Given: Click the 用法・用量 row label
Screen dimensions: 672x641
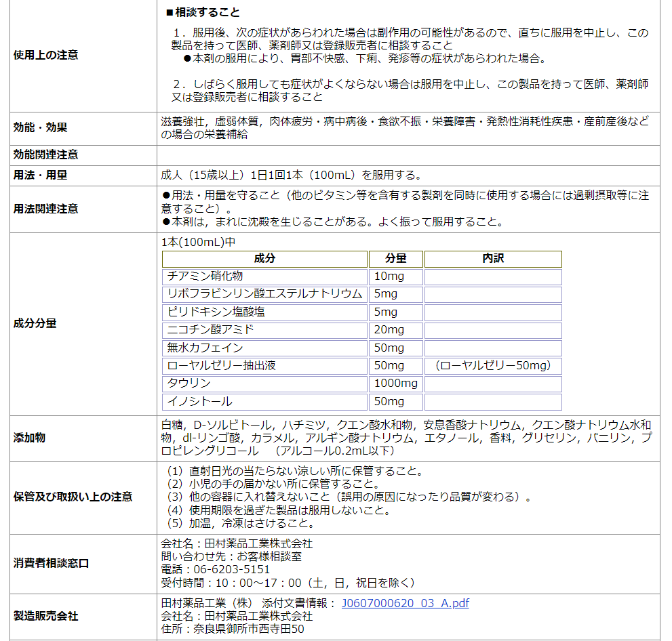Looking at the screenshot, I should point(41,175).
